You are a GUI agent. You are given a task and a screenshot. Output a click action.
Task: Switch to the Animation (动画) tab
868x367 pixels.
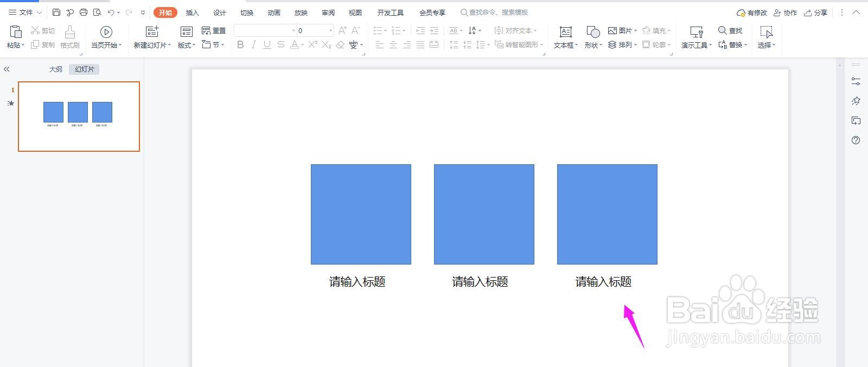(274, 12)
